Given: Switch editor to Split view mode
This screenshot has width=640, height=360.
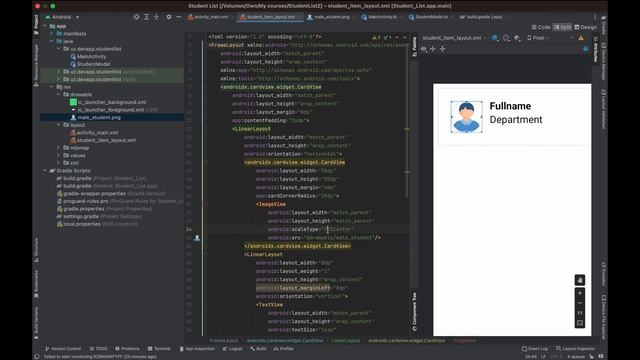Looking at the screenshot, I should (x=562, y=27).
